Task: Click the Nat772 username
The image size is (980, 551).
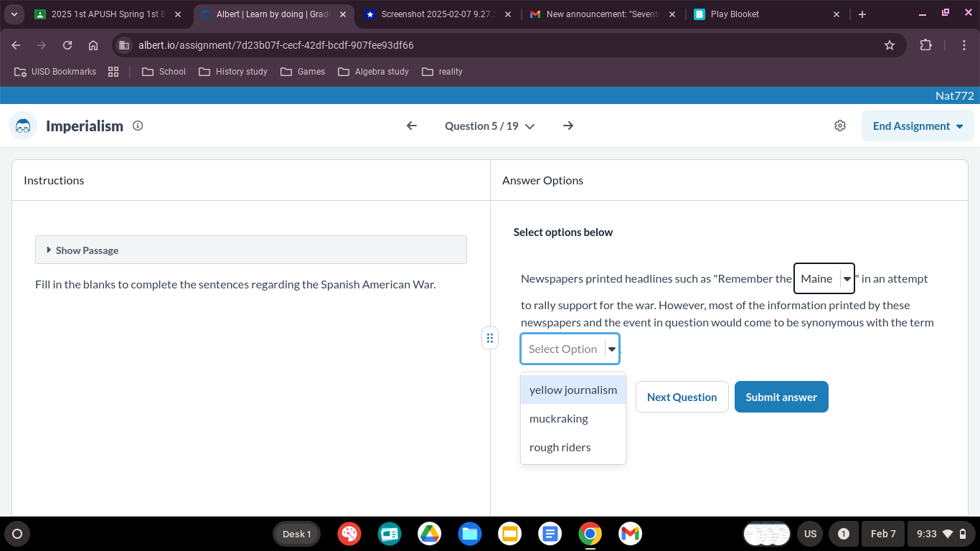Action: [954, 95]
